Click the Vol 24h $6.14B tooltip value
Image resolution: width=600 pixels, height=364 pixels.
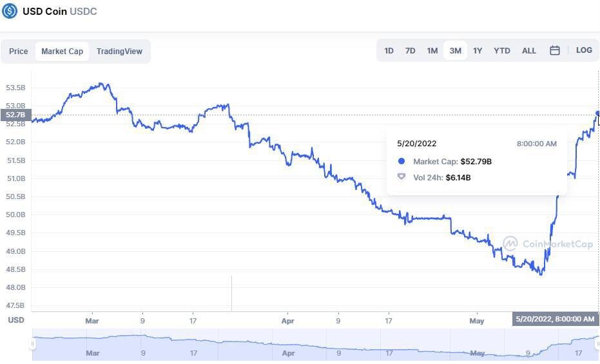click(x=458, y=177)
